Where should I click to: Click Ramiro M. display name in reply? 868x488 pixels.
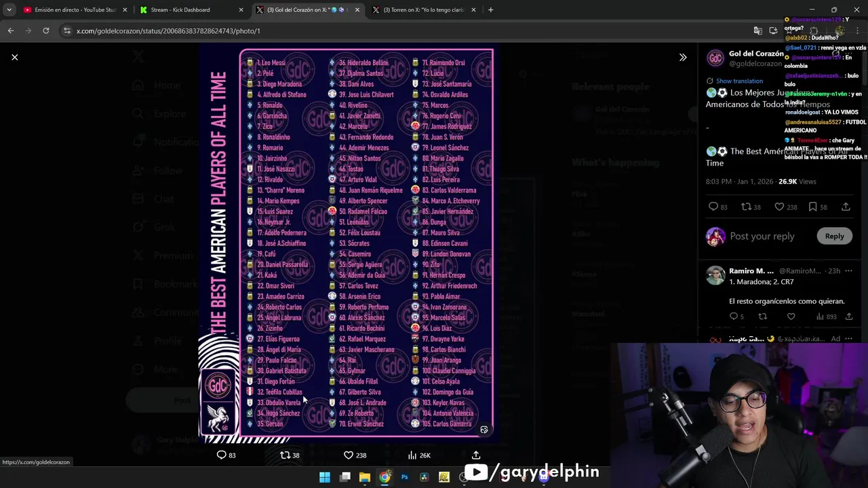click(751, 270)
